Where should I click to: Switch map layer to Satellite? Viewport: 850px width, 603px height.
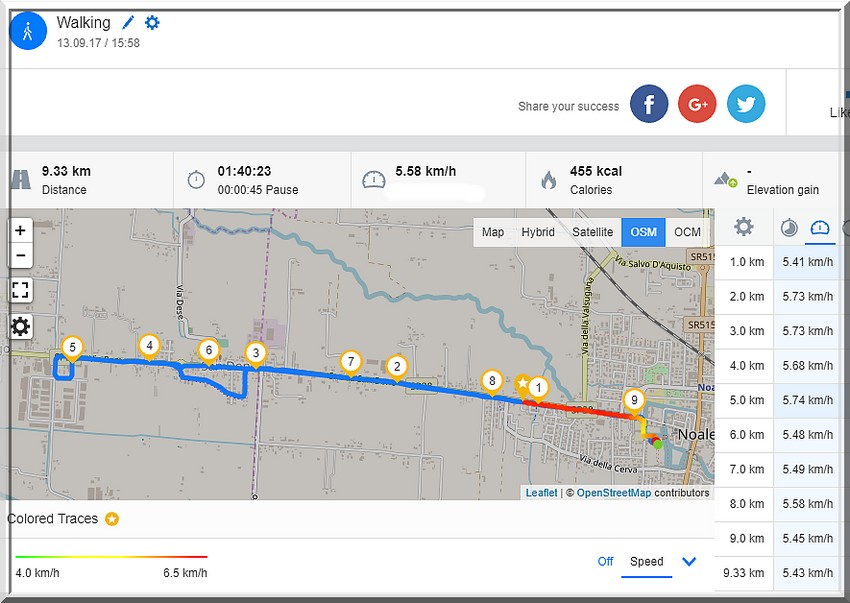[592, 232]
